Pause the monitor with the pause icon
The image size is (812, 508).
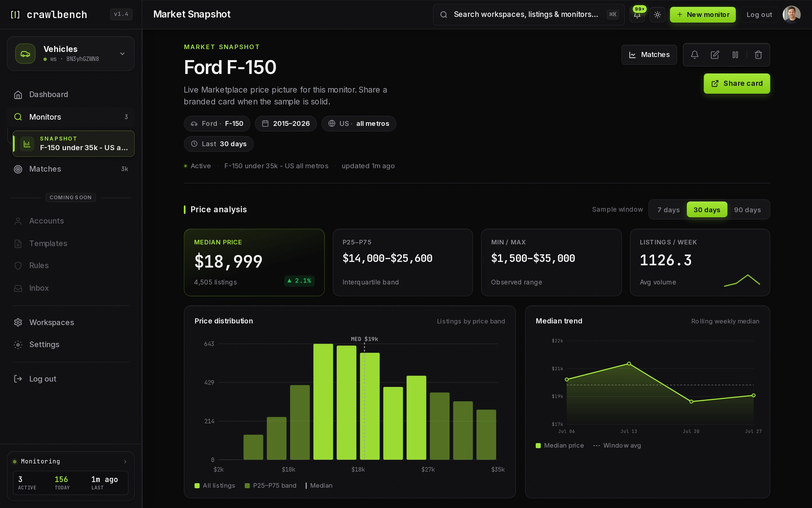(735, 55)
